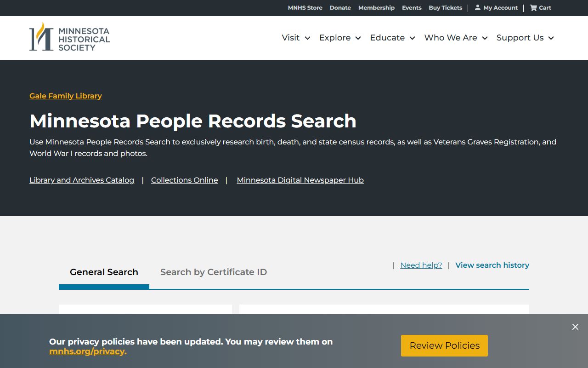
Task: Click the My Account person icon
Action: [478, 7]
